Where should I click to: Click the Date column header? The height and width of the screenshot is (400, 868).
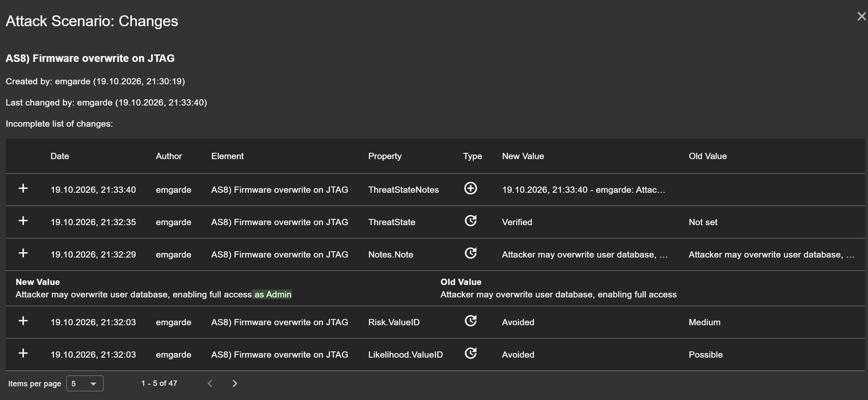[x=60, y=156]
